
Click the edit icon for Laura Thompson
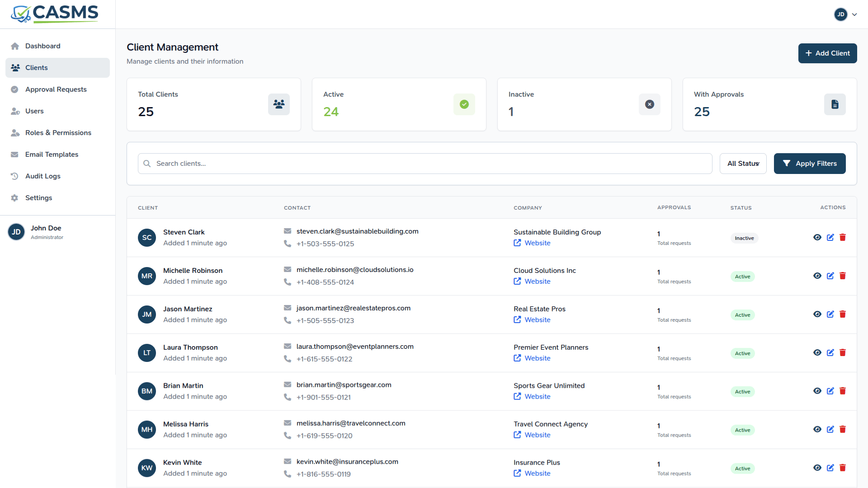[830, 353]
